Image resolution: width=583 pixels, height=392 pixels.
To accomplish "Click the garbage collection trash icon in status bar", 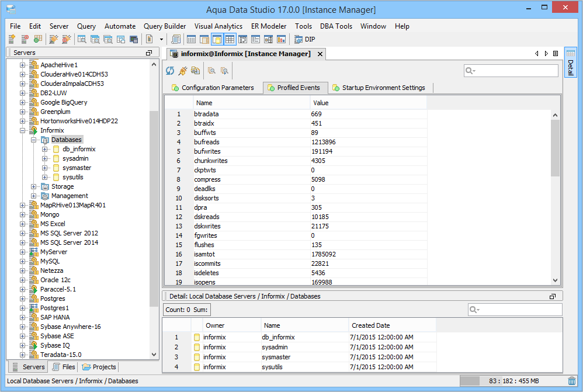I will tap(572, 381).
